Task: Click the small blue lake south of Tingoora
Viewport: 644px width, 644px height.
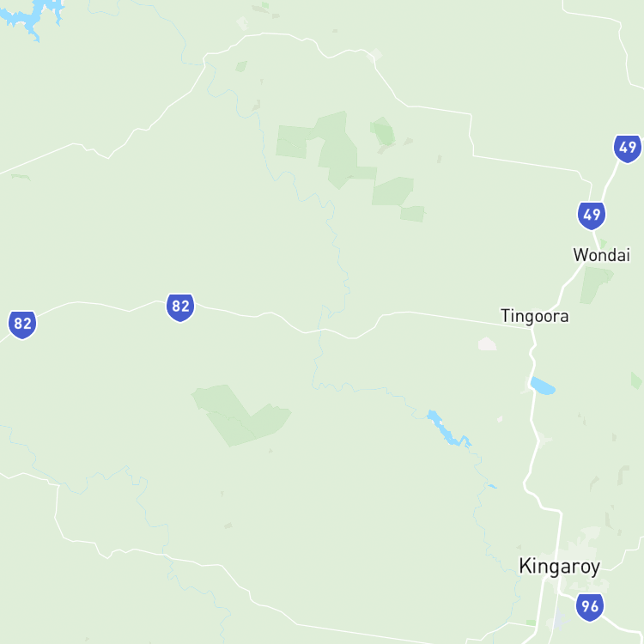Action: tap(543, 386)
